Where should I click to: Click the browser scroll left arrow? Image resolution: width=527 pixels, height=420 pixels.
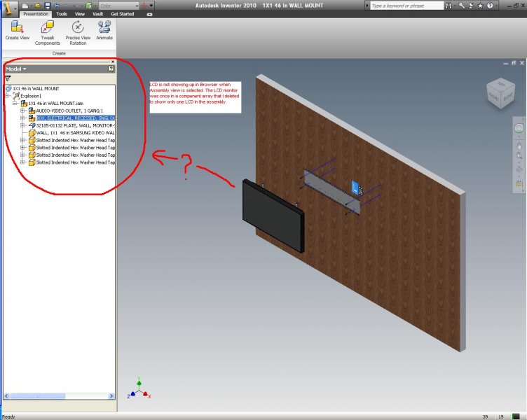pos(6,396)
